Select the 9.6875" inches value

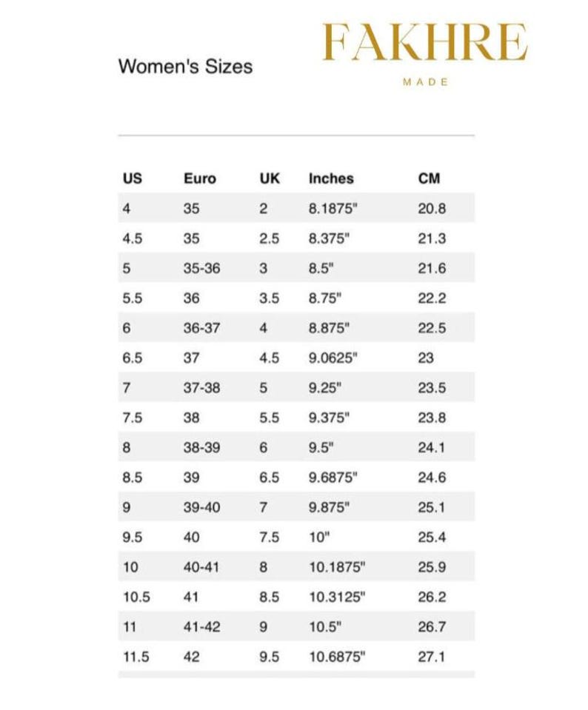pyautogui.click(x=333, y=478)
